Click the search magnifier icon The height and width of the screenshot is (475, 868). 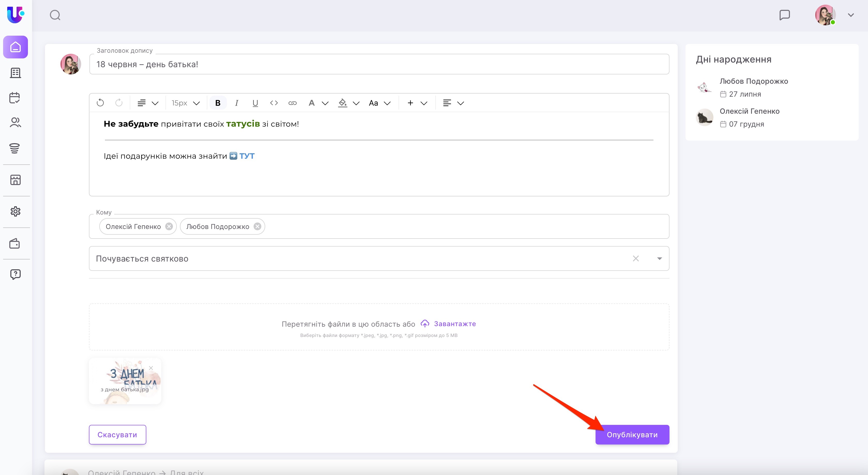(55, 15)
